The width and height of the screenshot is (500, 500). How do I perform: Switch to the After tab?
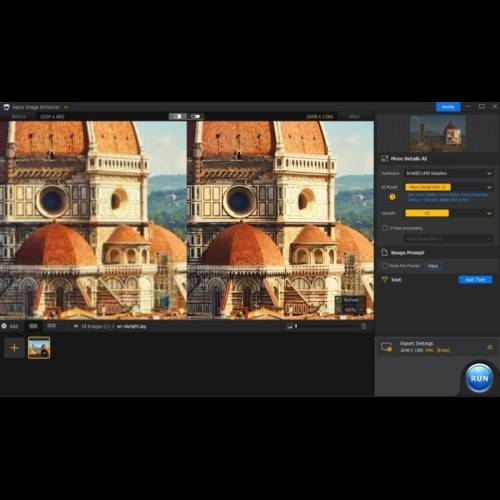(x=354, y=117)
